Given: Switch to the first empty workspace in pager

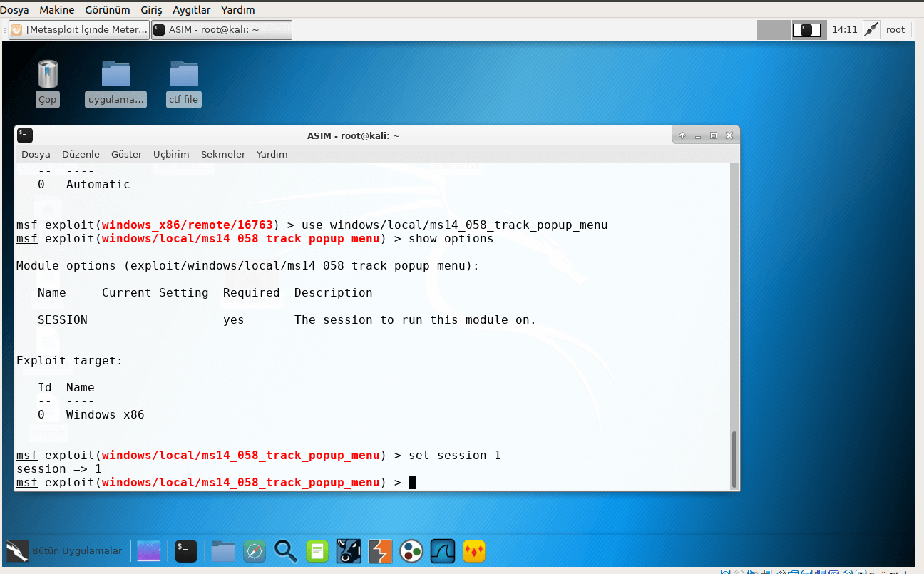Looking at the screenshot, I should [774, 29].
